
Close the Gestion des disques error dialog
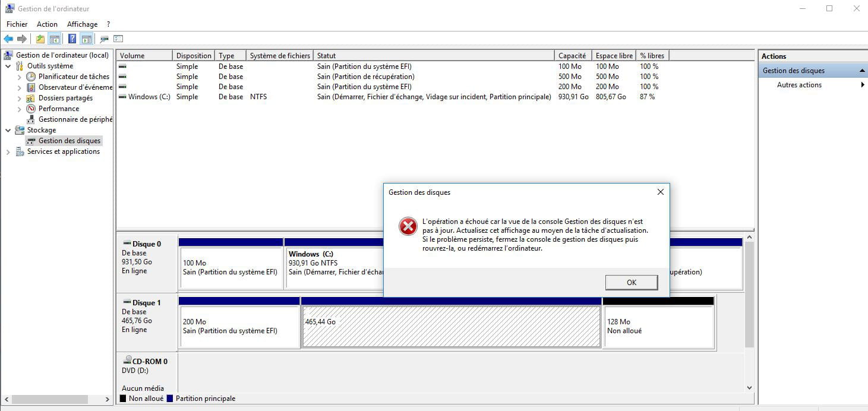[x=660, y=192]
